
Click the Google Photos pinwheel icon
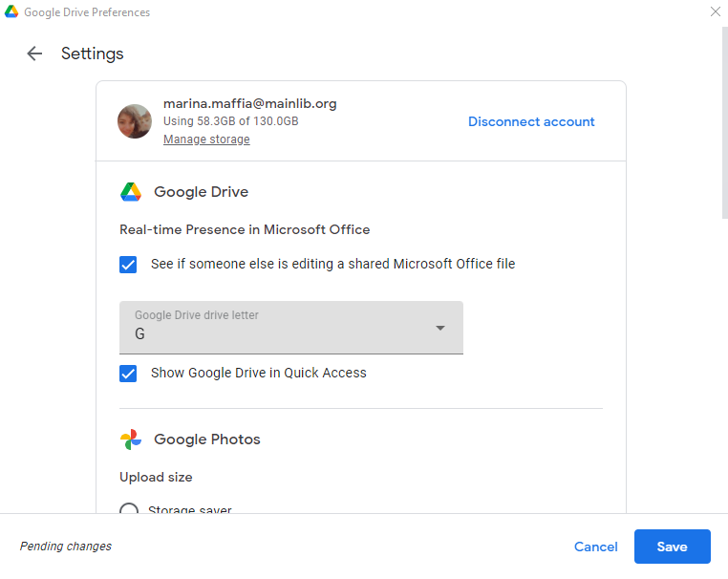(131, 440)
